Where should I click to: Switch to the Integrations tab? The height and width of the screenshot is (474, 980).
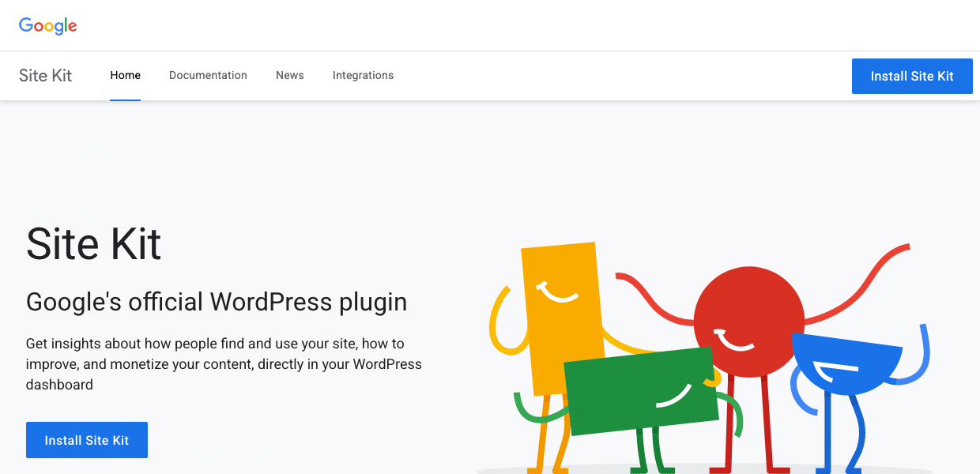[x=363, y=76]
